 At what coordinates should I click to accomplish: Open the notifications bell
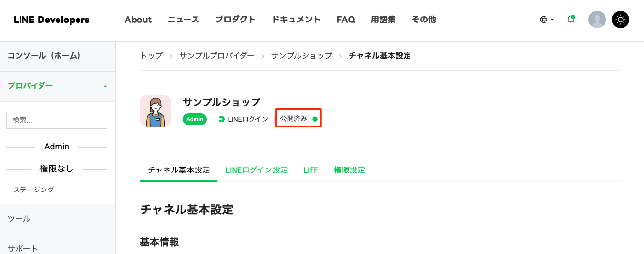[571, 20]
